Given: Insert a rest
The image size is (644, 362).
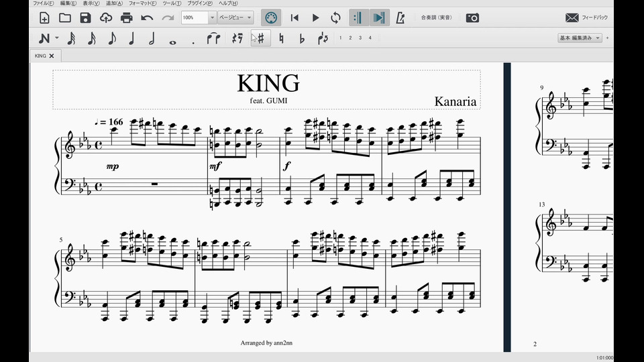Looking at the screenshot, I should point(237,38).
